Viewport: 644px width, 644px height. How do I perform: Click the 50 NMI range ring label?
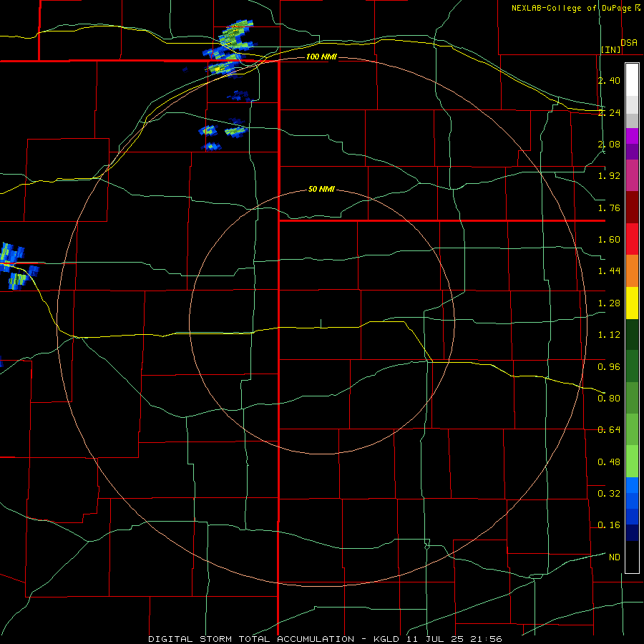(x=321, y=190)
